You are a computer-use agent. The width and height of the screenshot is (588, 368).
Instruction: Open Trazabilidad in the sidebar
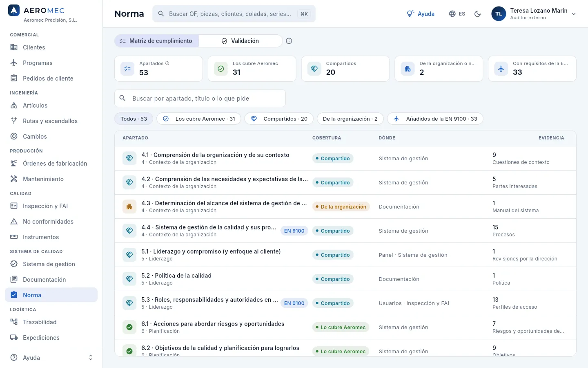point(51,322)
